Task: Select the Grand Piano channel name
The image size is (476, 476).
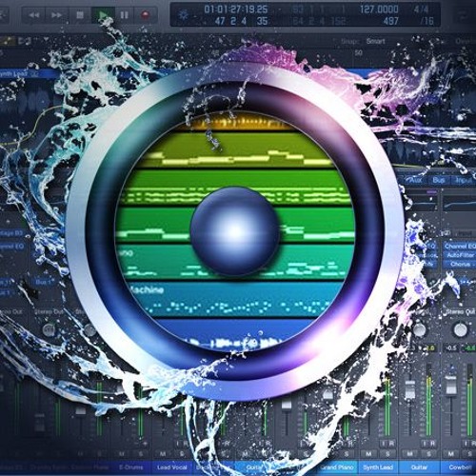Action: point(337,467)
